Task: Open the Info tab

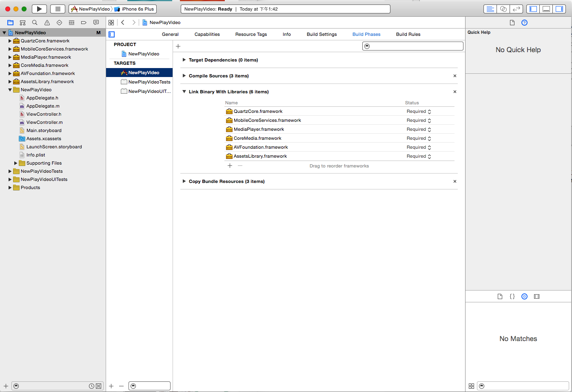Action: pos(287,34)
